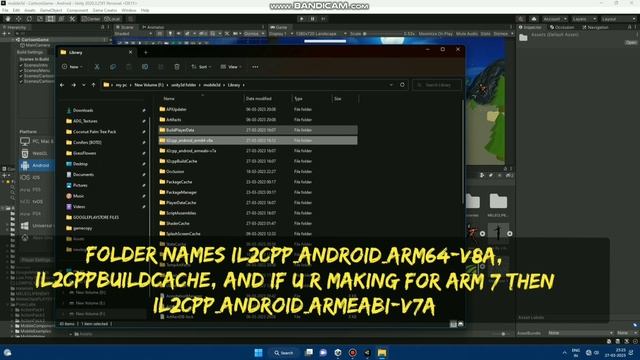Toggle Scene view lighting bulb icon
This screenshot has width=640, height=360.
(170, 34)
